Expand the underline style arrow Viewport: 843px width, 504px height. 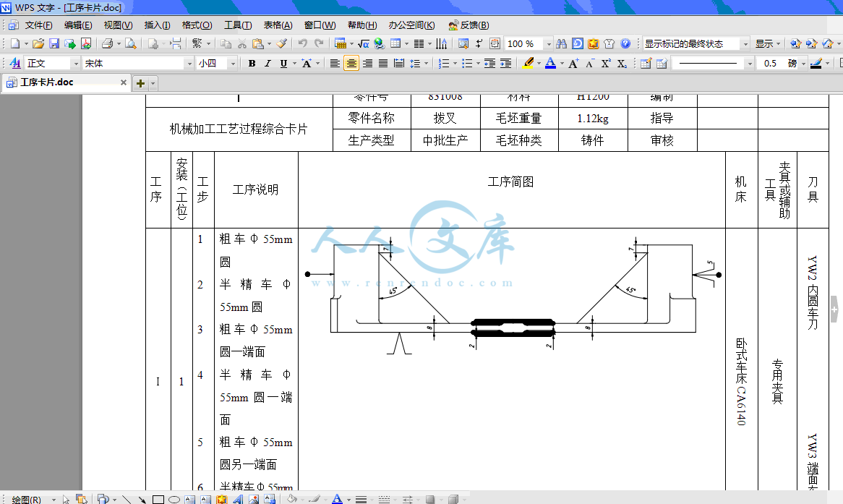[x=295, y=64]
